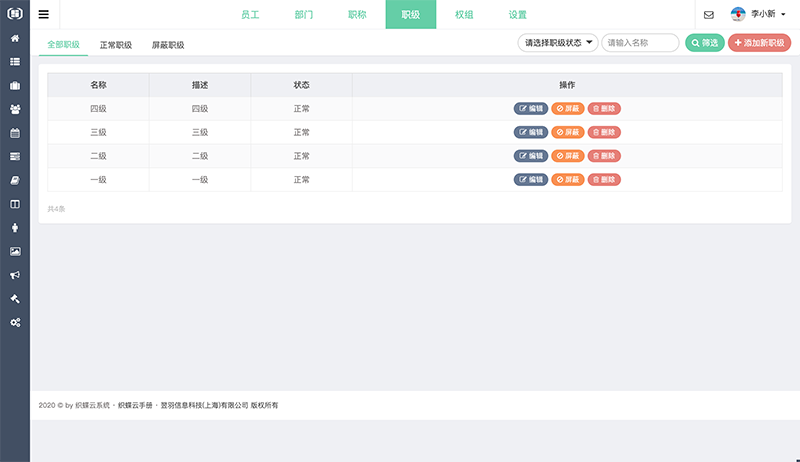Delete the 二级 row
Viewport: 800px width, 462px height.
click(x=604, y=156)
